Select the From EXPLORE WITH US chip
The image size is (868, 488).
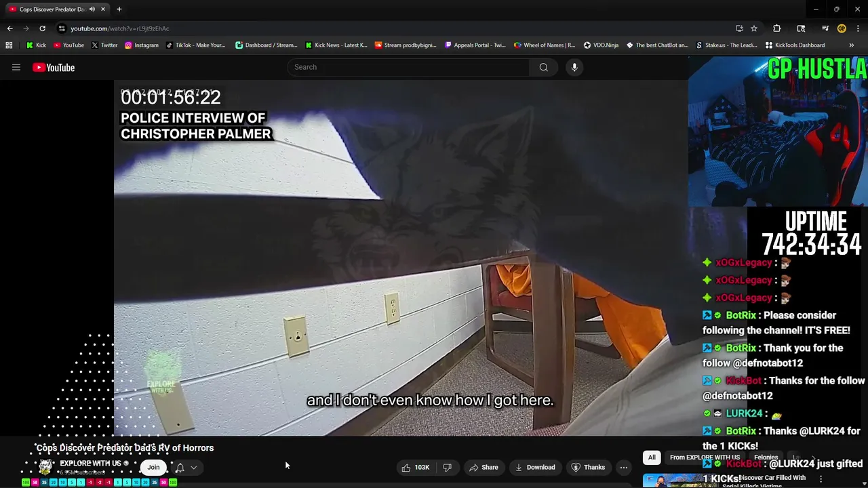[705, 457]
